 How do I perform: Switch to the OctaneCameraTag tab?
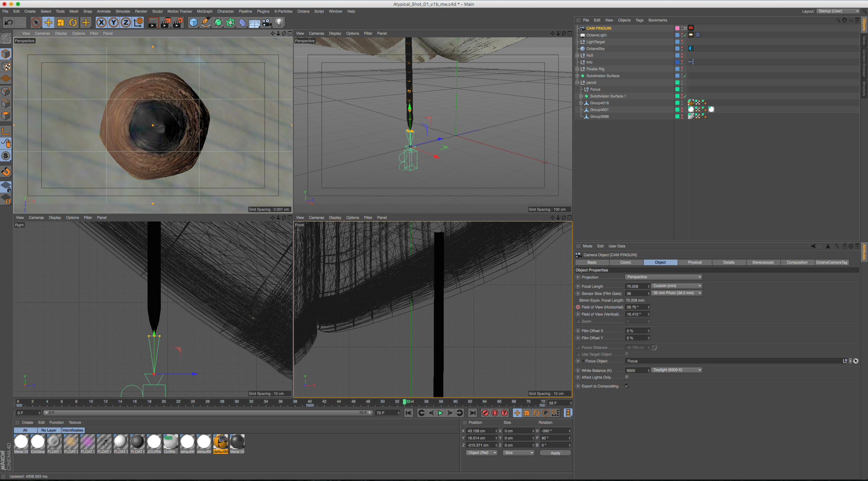831,262
